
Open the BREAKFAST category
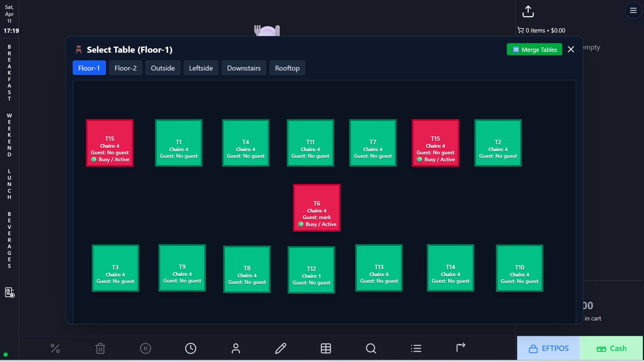point(9,73)
